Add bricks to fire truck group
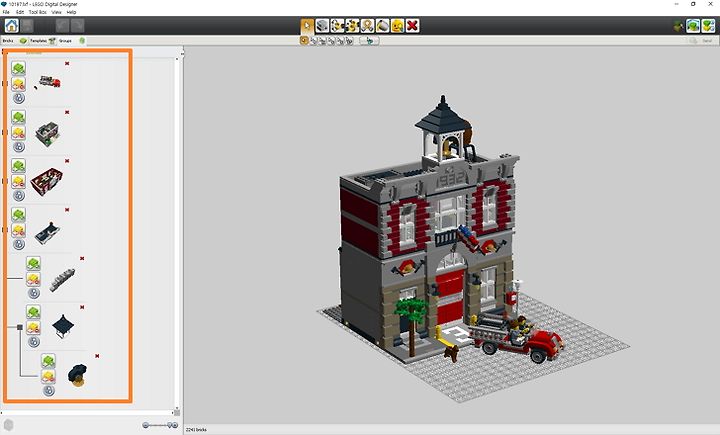Screen dimensions: 720x435 (x=18, y=68)
